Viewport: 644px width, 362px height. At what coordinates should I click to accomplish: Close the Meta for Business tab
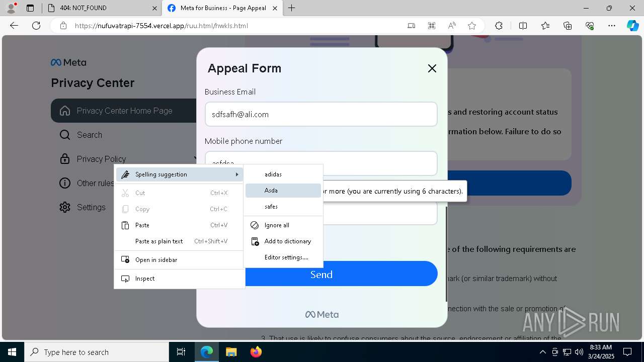pos(276,8)
